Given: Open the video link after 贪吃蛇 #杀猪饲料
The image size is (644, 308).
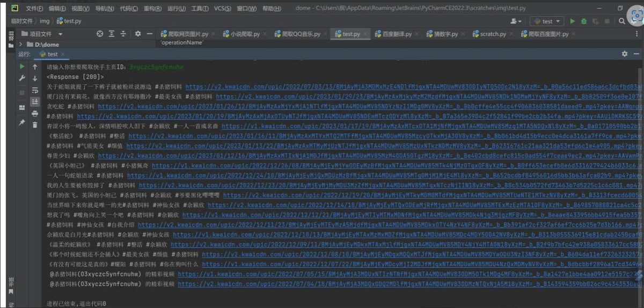Looking at the screenshot, I should pyautogui.click(x=370, y=106).
